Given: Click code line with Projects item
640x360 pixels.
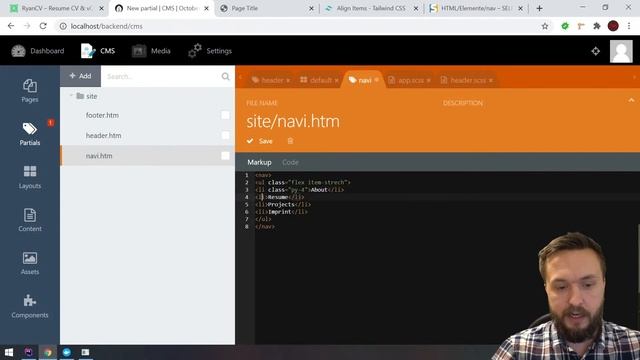Looking at the screenshot, I should (282, 204).
